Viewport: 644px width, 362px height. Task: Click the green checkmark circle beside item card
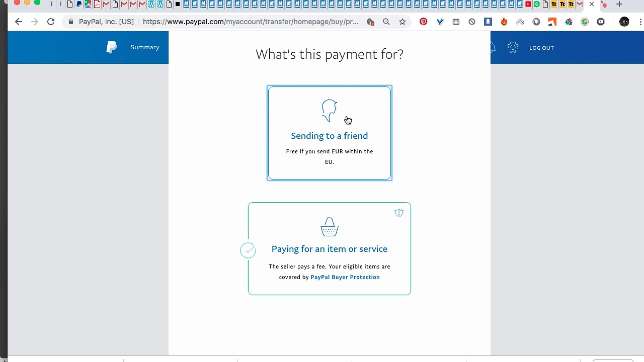click(248, 250)
